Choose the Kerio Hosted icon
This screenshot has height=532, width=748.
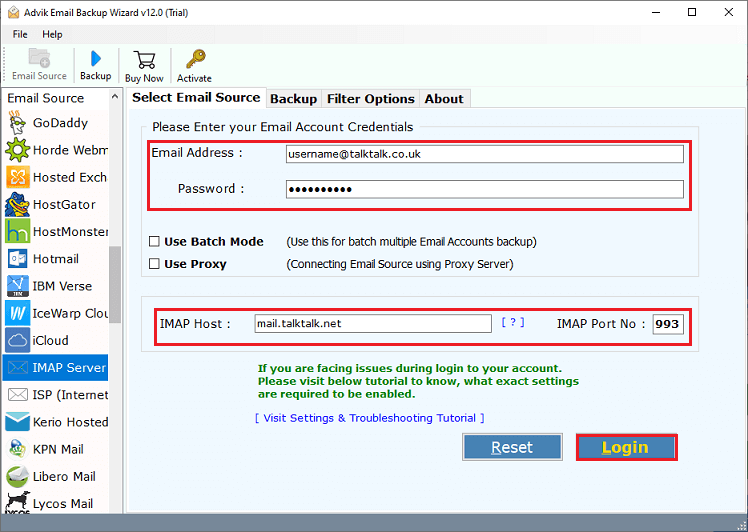[x=17, y=422]
